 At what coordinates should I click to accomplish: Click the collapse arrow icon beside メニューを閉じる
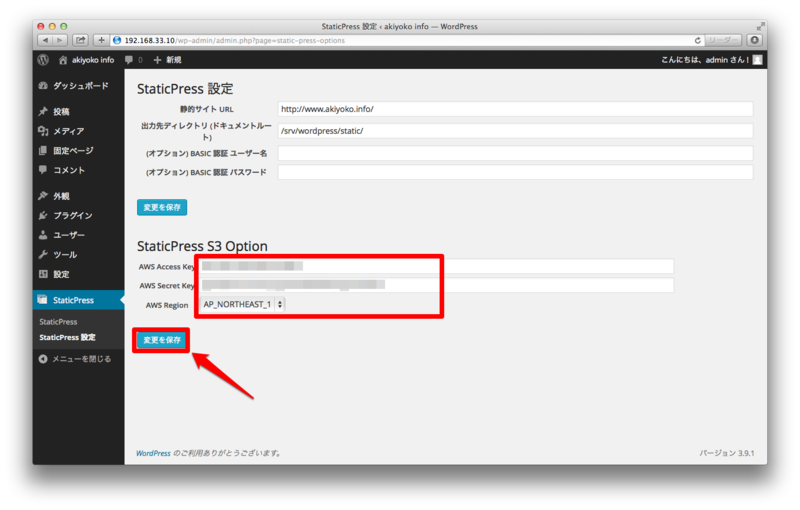pyautogui.click(x=43, y=359)
